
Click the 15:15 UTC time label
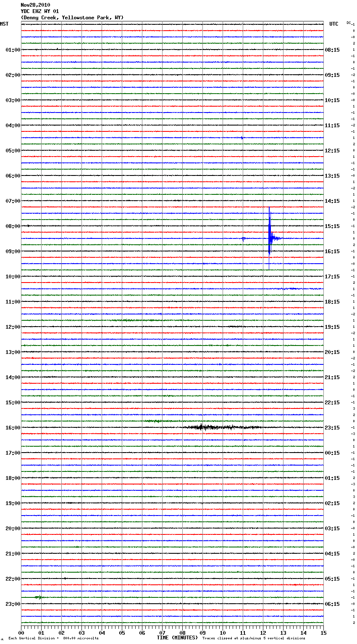(x=332, y=226)
